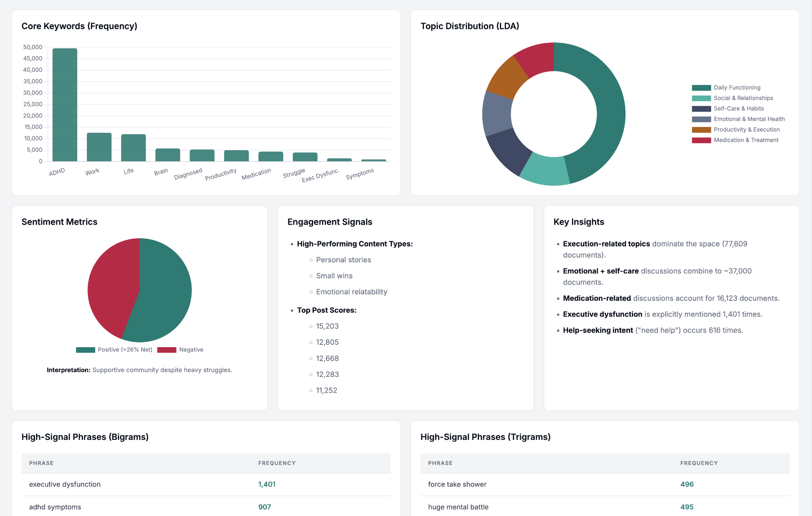Select the Work bar in frequency chart

99,147
